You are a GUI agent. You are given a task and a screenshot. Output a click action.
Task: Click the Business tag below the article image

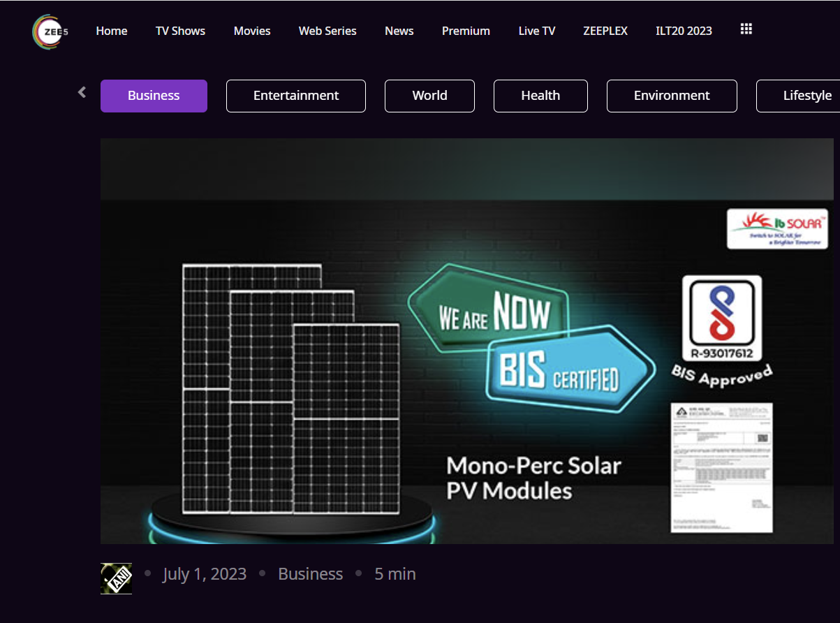(x=311, y=574)
